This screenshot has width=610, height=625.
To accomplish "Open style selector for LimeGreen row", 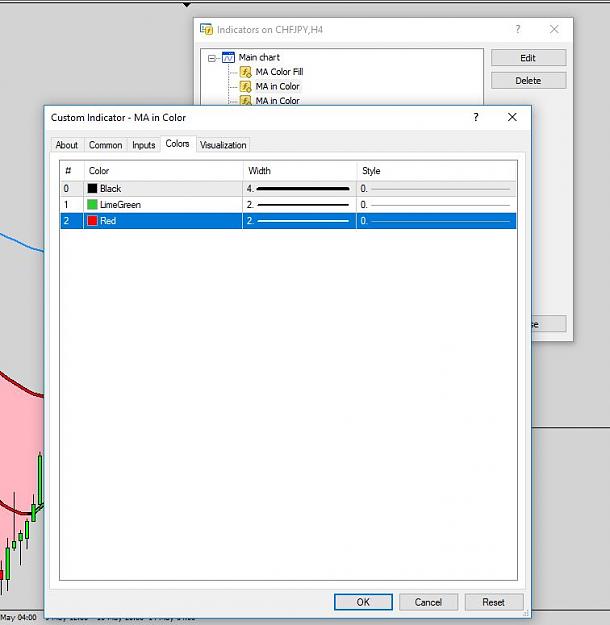I will pos(437,204).
